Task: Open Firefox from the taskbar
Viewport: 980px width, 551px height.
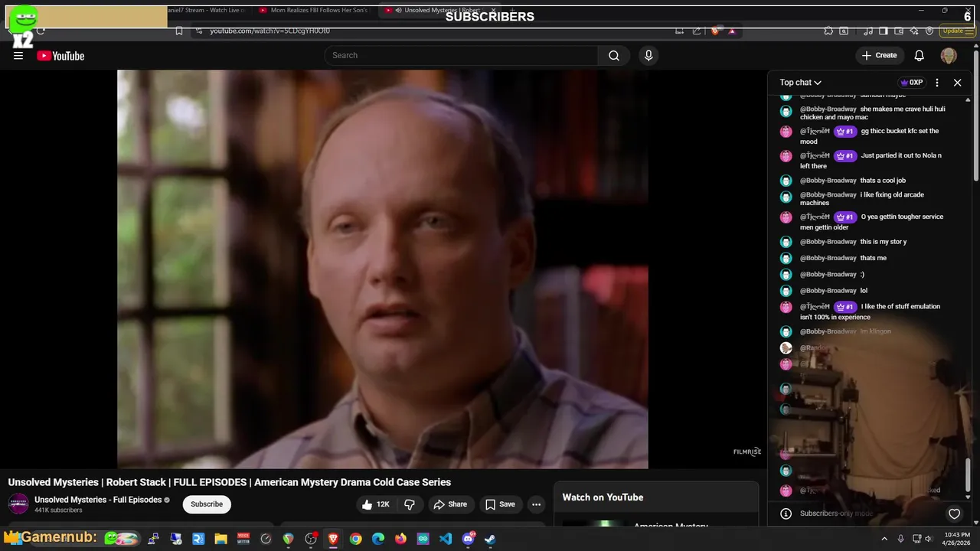Action: click(400, 539)
